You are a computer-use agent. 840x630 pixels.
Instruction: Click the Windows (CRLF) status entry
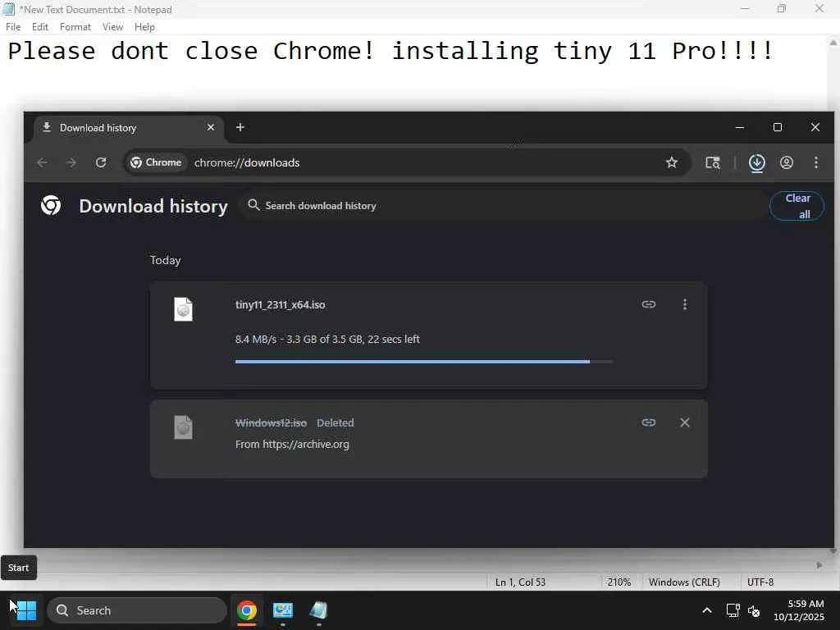coord(684,582)
